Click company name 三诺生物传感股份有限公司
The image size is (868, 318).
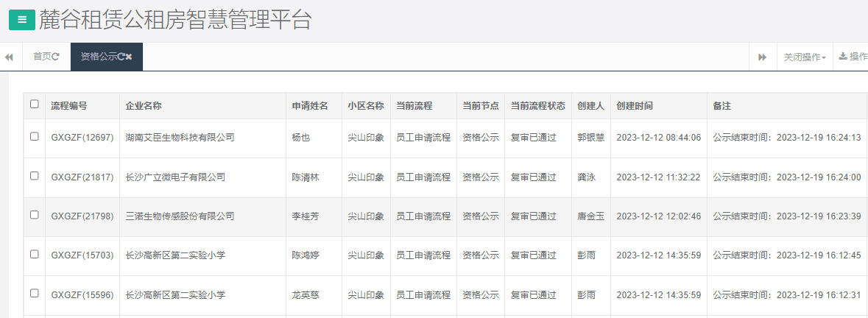click(x=180, y=216)
